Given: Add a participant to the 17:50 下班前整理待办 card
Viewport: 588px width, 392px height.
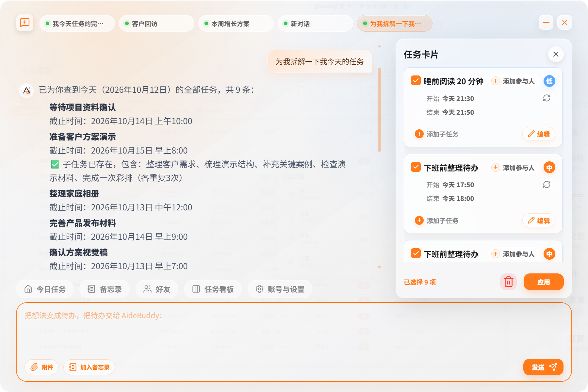Looking at the screenshot, I should tap(513, 168).
